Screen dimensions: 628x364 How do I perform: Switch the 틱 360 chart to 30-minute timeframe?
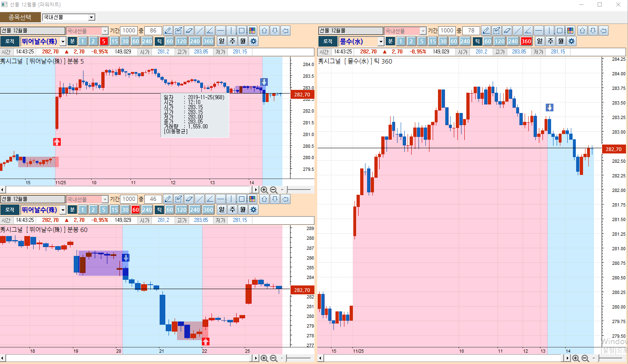tap(443, 41)
